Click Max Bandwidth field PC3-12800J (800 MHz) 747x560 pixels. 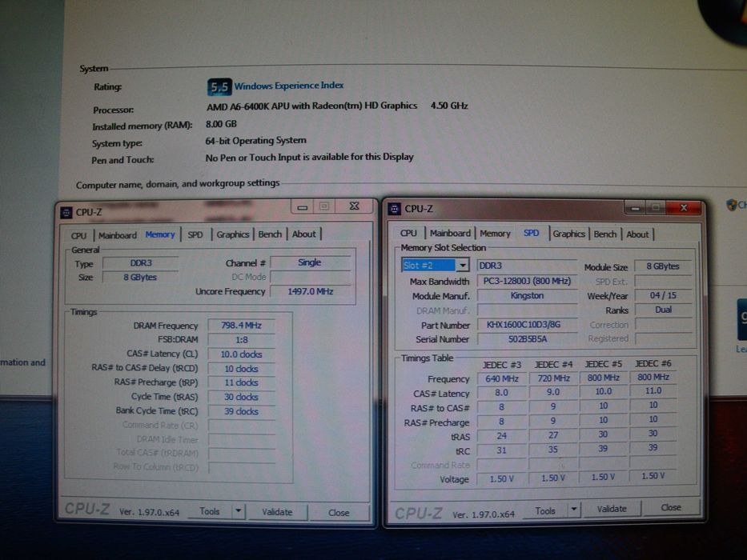(527, 281)
